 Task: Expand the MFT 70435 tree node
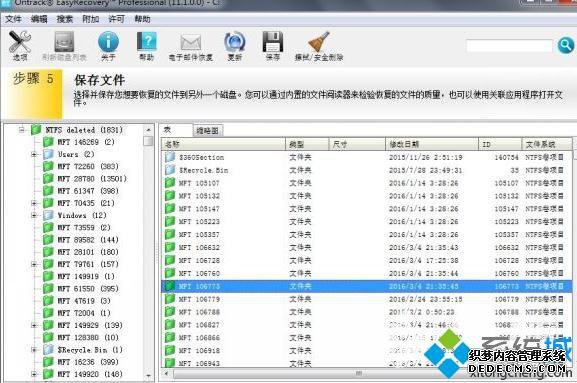tap(34, 203)
